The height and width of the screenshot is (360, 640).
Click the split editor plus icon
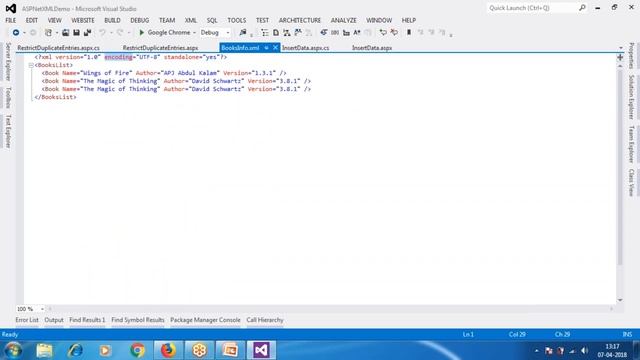[x=620, y=58]
